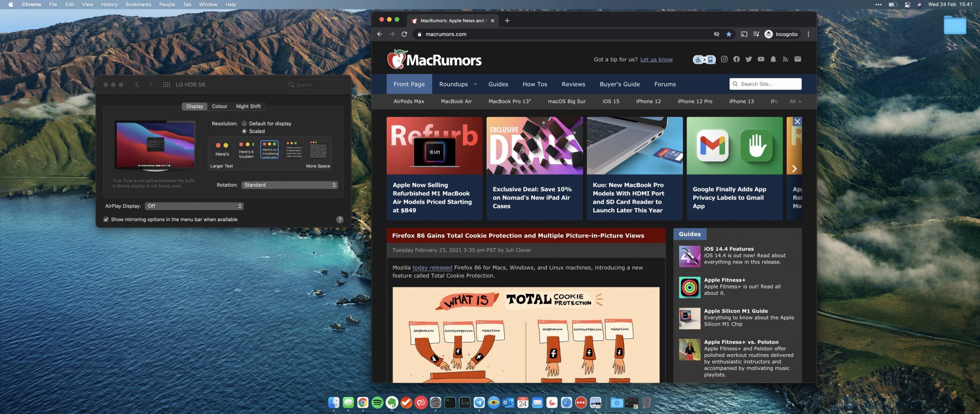This screenshot has height=414, width=980.
Task: Open the Downloads folder in the Dock
Action: [617, 403]
